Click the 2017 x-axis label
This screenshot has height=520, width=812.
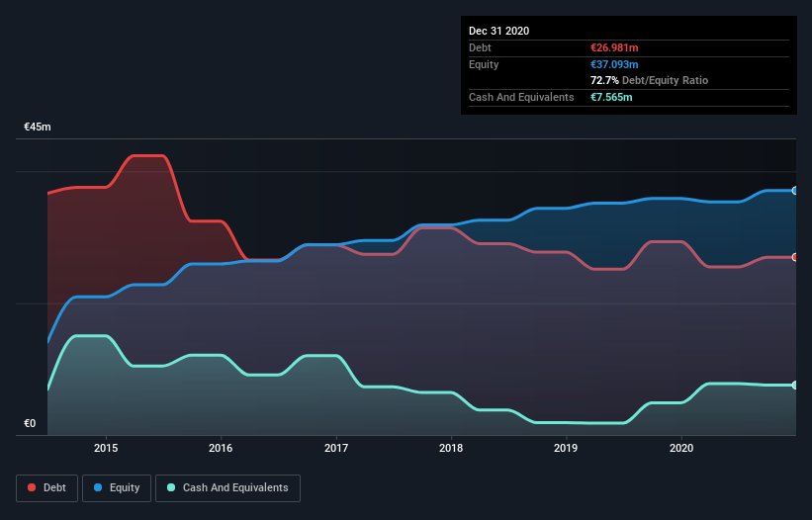coord(336,448)
